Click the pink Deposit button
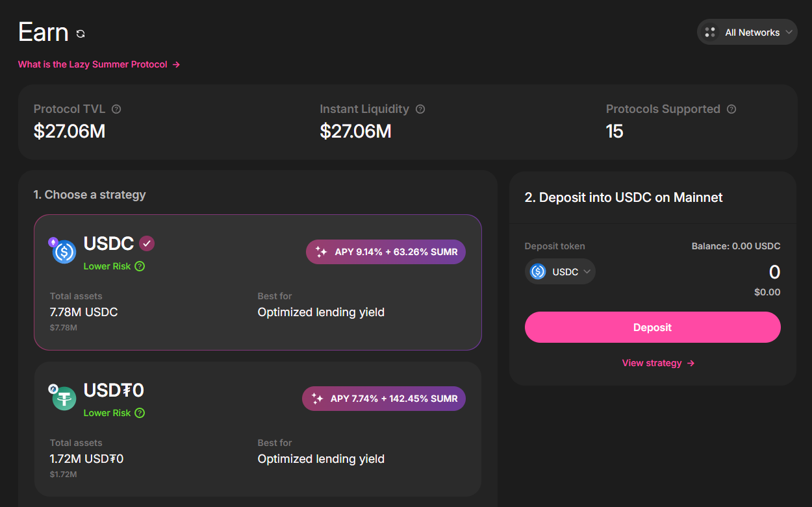 652,327
